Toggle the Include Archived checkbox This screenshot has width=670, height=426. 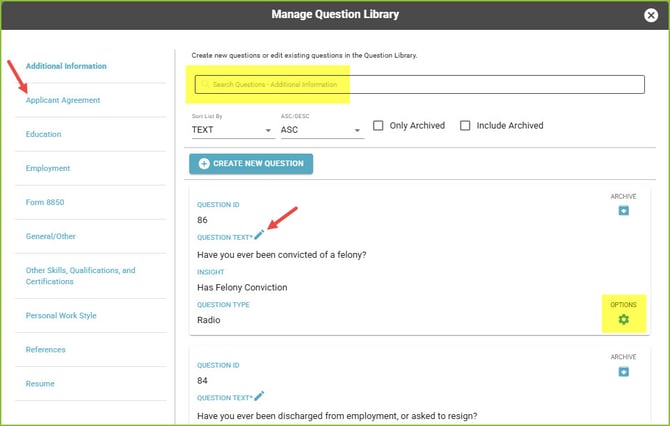coord(465,126)
